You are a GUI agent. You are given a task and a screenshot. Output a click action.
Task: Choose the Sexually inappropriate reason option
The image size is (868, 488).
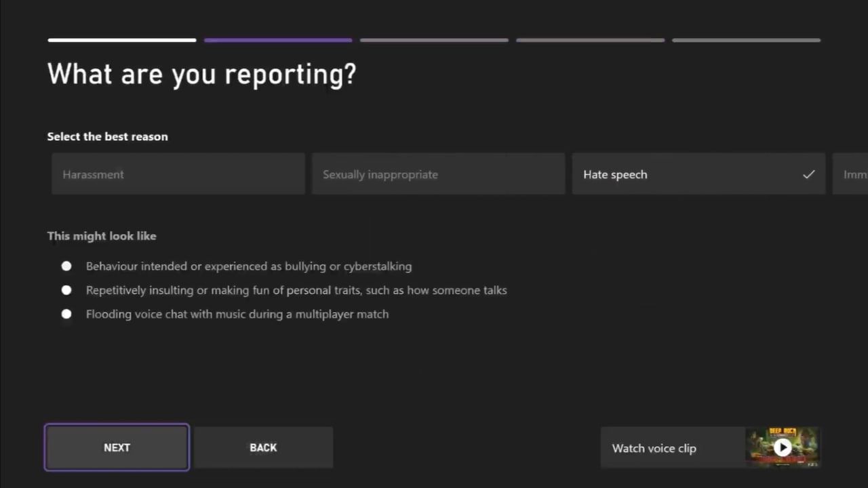pos(437,174)
